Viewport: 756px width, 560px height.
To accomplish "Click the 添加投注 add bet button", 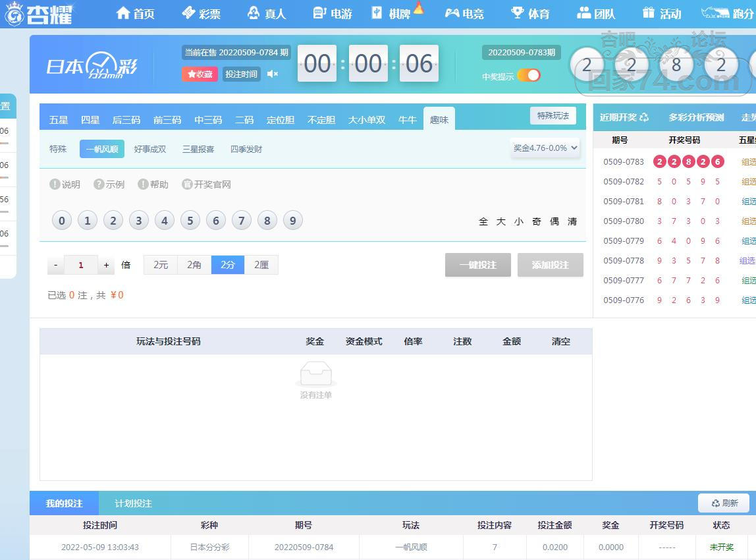I will pos(550,265).
